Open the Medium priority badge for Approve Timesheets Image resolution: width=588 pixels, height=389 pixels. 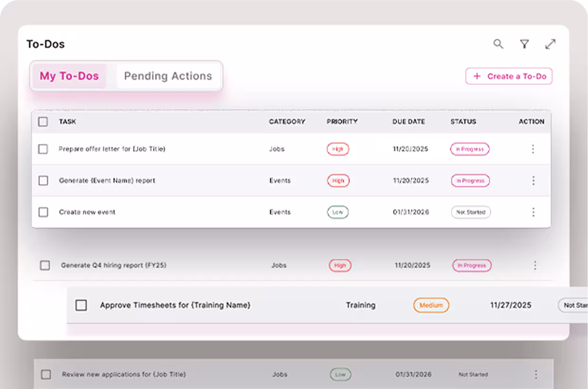tap(431, 305)
